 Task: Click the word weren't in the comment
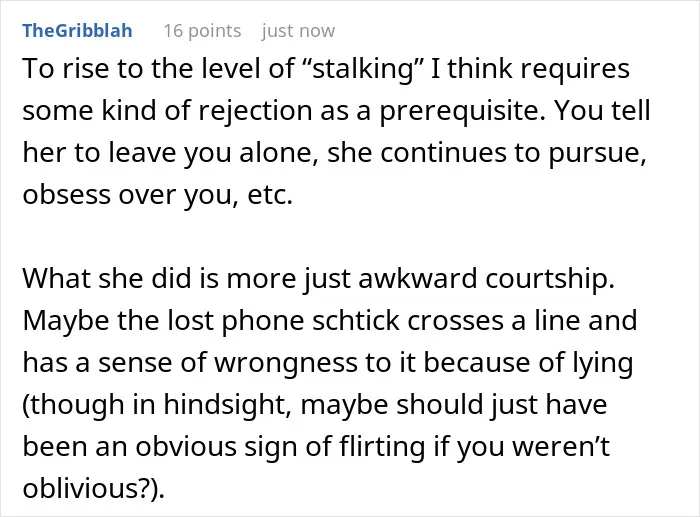point(561,446)
